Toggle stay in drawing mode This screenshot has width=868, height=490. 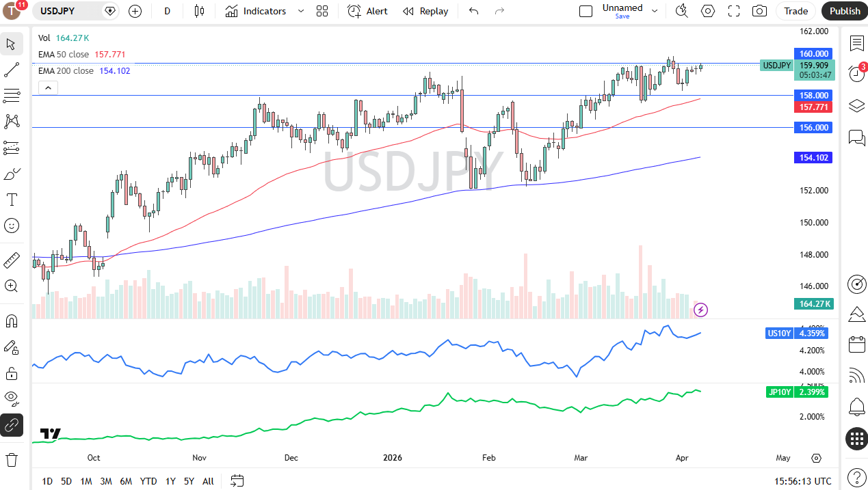tap(11, 347)
